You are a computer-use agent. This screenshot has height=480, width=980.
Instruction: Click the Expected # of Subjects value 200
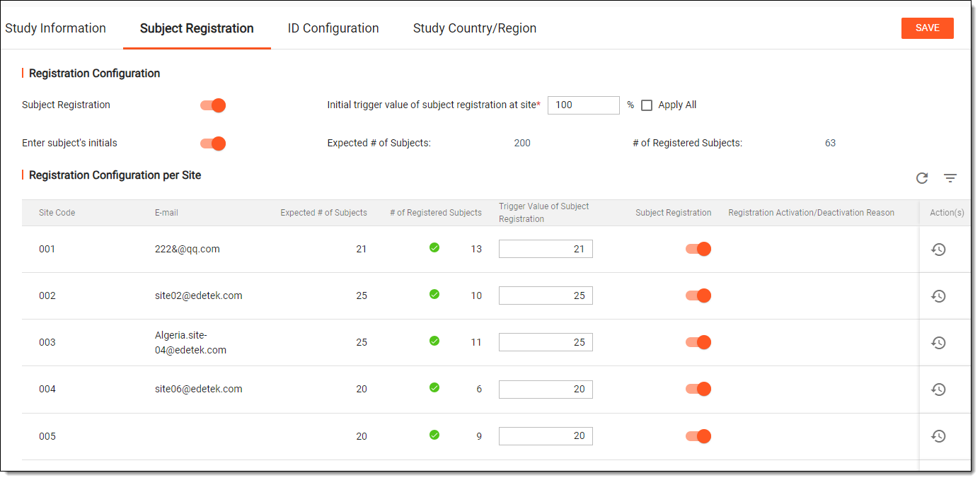point(522,143)
